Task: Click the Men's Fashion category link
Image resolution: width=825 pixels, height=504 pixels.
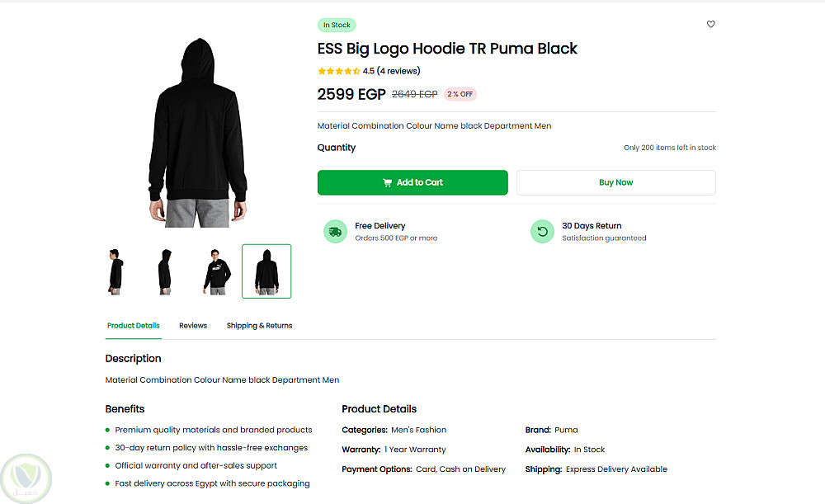Action: coord(418,430)
